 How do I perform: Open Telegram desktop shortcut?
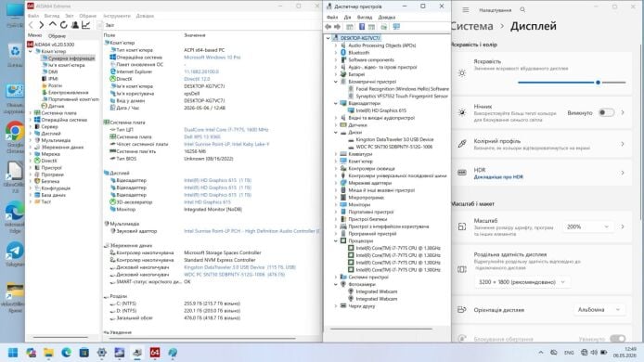tap(15, 254)
